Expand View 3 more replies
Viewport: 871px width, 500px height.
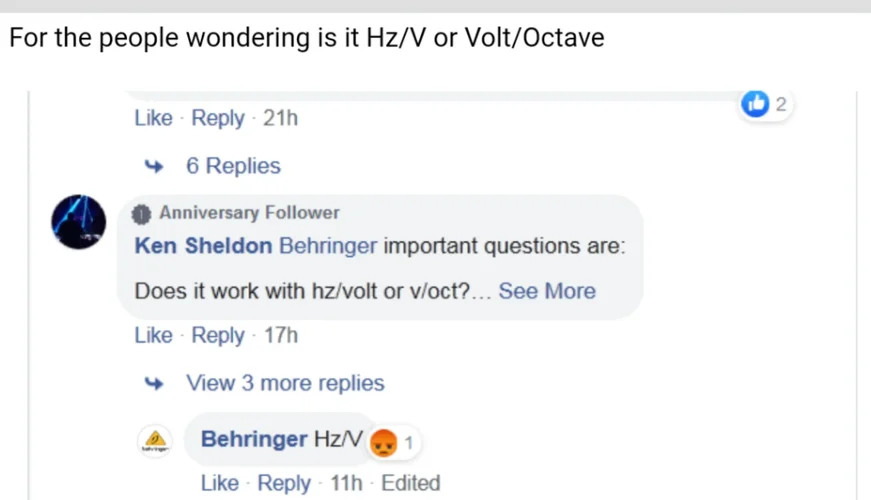pyautogui.click(x=284, y=383)
